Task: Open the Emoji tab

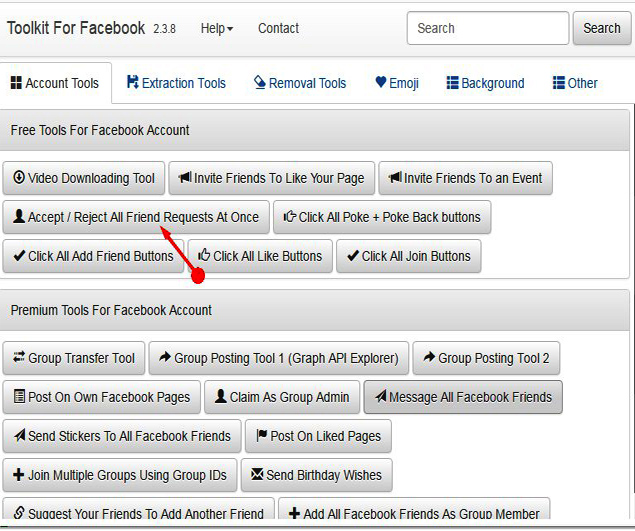Action: tap(396, 83)
